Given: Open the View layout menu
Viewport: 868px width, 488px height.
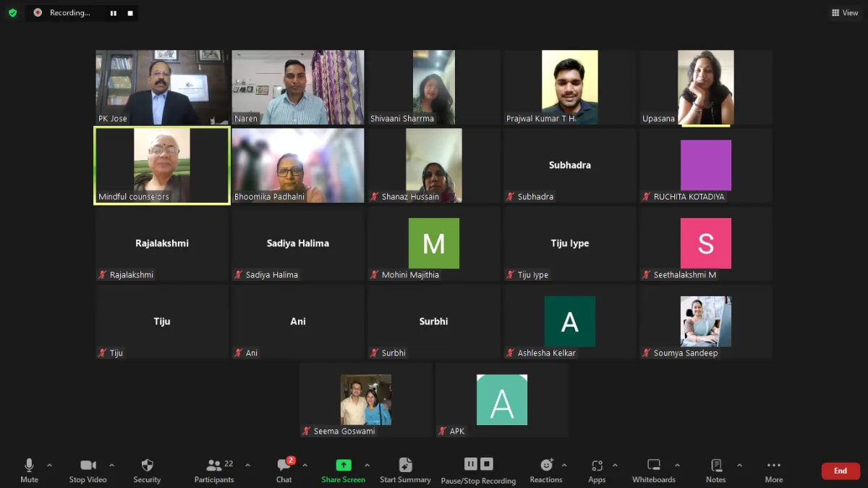Looking at the screenshot, I should coord(845,13).
